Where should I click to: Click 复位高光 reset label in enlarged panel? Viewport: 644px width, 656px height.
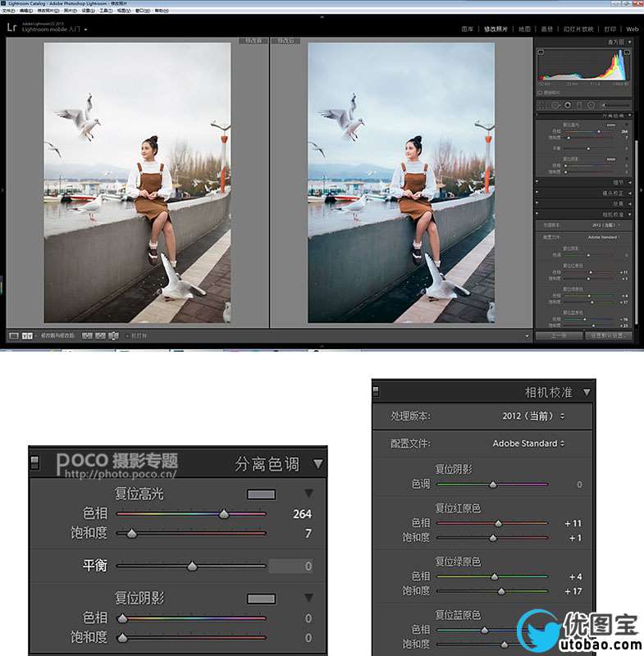tap(139, 494)
